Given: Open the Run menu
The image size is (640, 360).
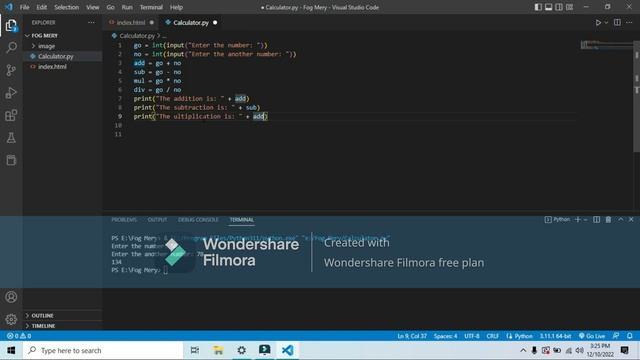Looking at the screenshot, I should (x=127, y=7).
